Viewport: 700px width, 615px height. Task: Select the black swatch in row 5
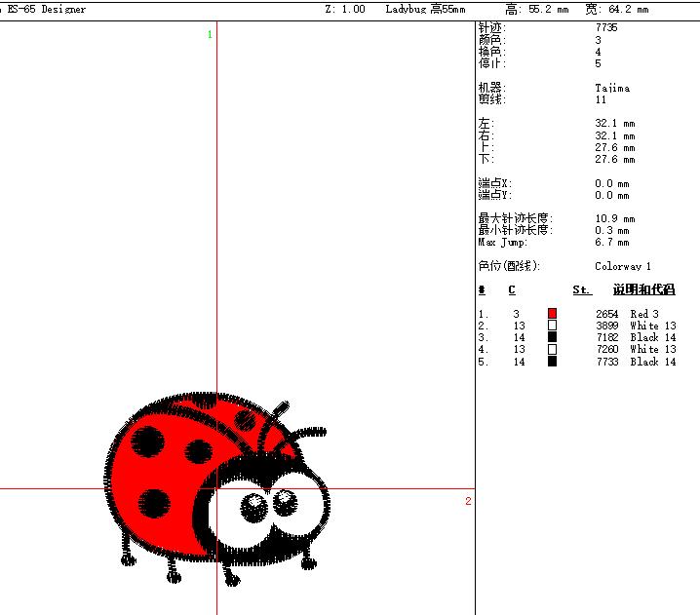tap(552, 362)
